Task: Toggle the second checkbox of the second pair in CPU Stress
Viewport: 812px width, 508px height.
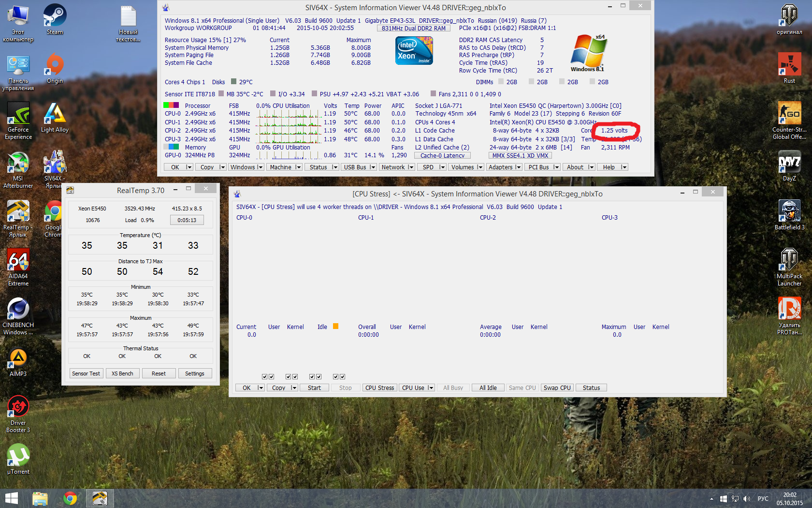Action: (295, 376)
